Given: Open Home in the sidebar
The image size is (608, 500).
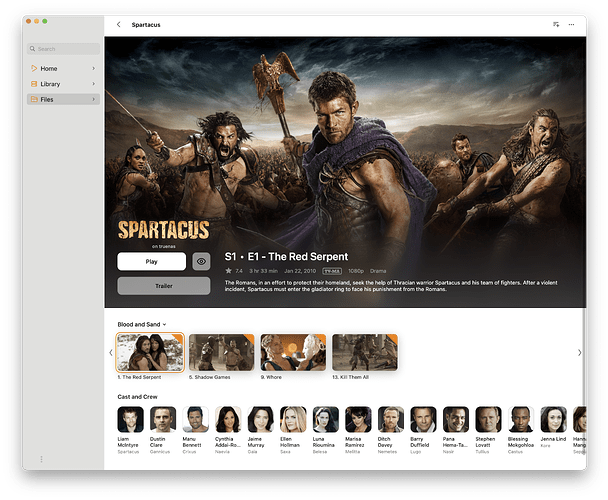Looking at the screenshot, I should (63, 68).
